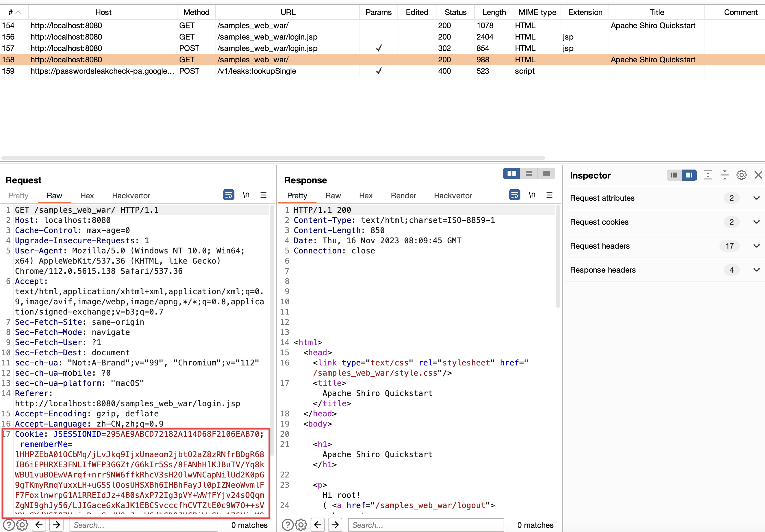The width and height of the screenshot is (765, 532).
Task: Select row 159 passwordsleakcheck request
Action: tap(382, 71)
